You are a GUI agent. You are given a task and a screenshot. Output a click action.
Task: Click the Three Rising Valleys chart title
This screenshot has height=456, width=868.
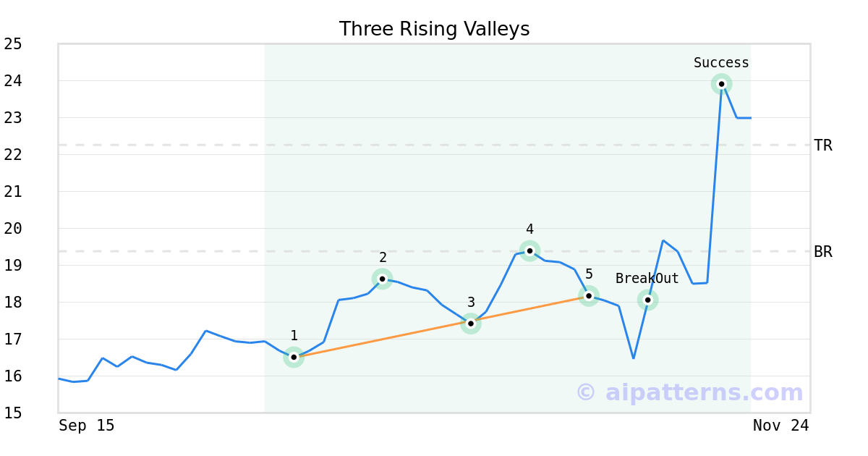tap(434, 29)
